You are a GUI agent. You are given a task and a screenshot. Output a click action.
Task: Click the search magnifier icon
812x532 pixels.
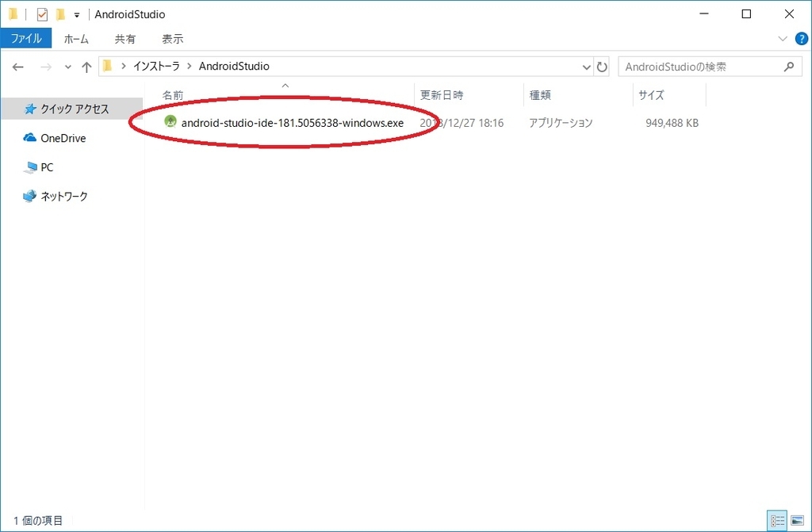tap(789, 67)
